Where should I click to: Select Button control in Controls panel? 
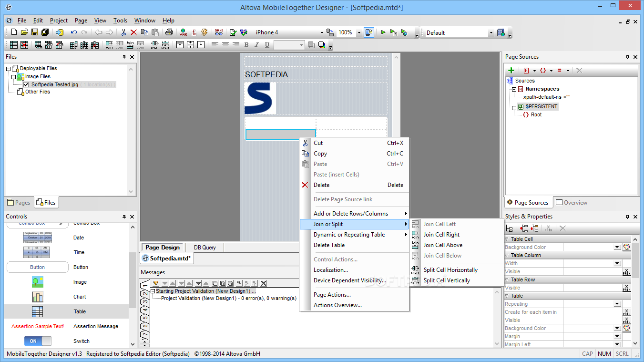pos(67,267)
